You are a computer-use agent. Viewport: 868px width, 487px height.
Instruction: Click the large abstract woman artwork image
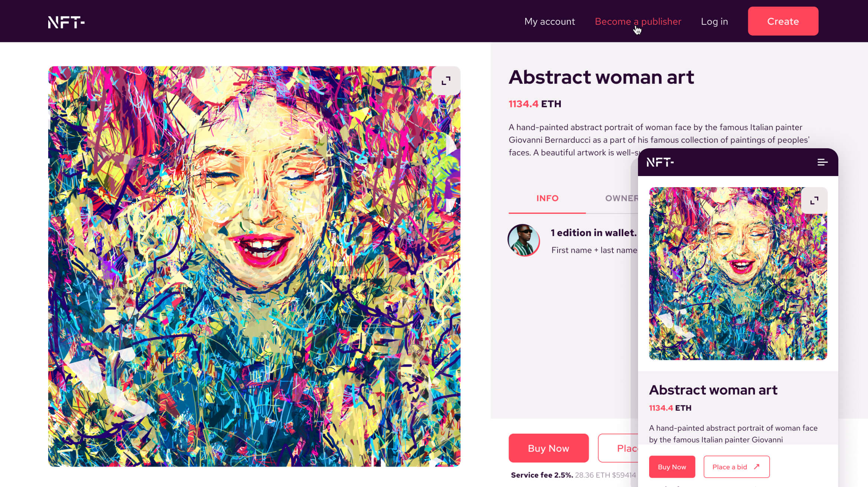[254, 266]
